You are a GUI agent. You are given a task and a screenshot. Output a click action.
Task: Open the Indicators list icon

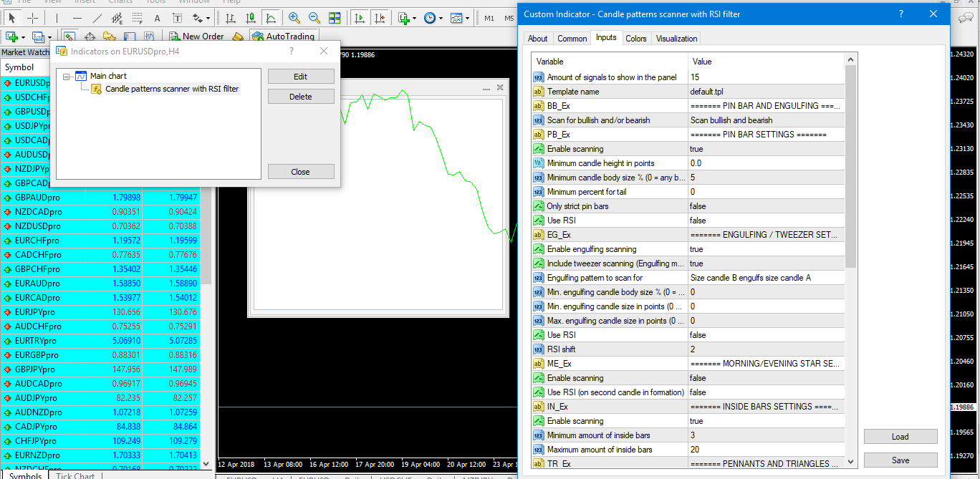[404, 18]
